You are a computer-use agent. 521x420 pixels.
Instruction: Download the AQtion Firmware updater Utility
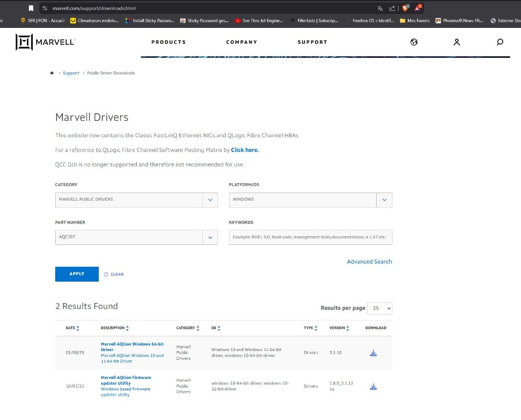[x=373, y=387]
